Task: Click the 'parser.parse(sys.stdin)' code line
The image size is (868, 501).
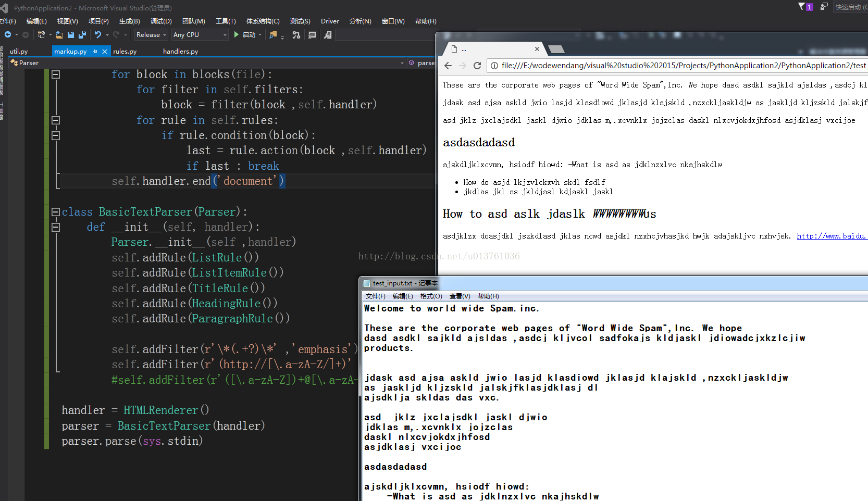Action: tap(132, 441)
